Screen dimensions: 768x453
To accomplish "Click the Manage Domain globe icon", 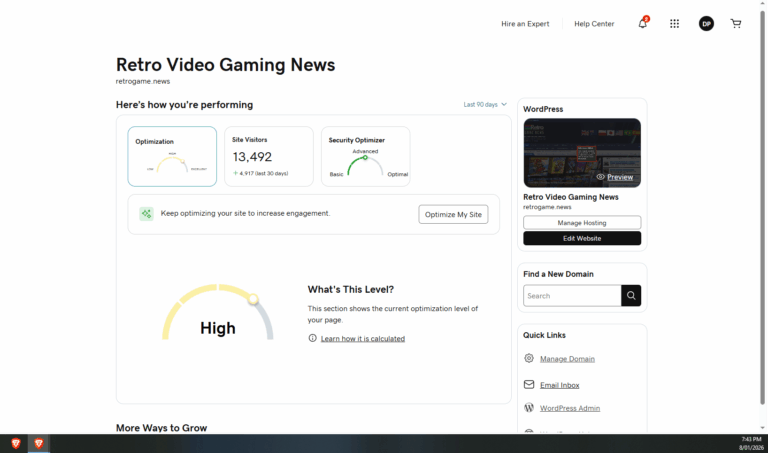I will point(529,358).
